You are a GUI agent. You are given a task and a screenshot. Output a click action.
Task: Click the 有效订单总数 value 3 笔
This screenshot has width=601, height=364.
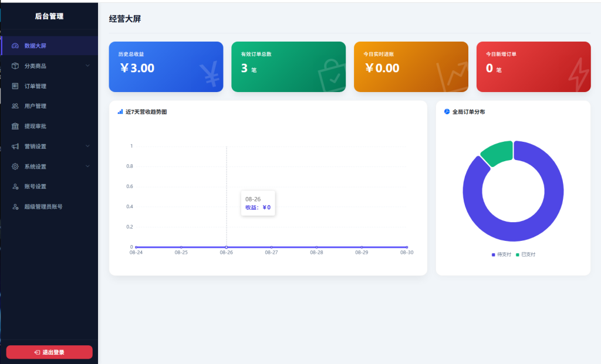[249, 69]
